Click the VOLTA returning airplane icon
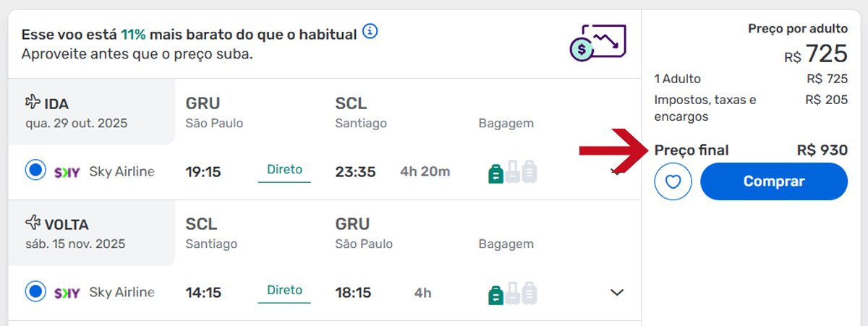This screenshot has width=868, height=326. (33, 223)
